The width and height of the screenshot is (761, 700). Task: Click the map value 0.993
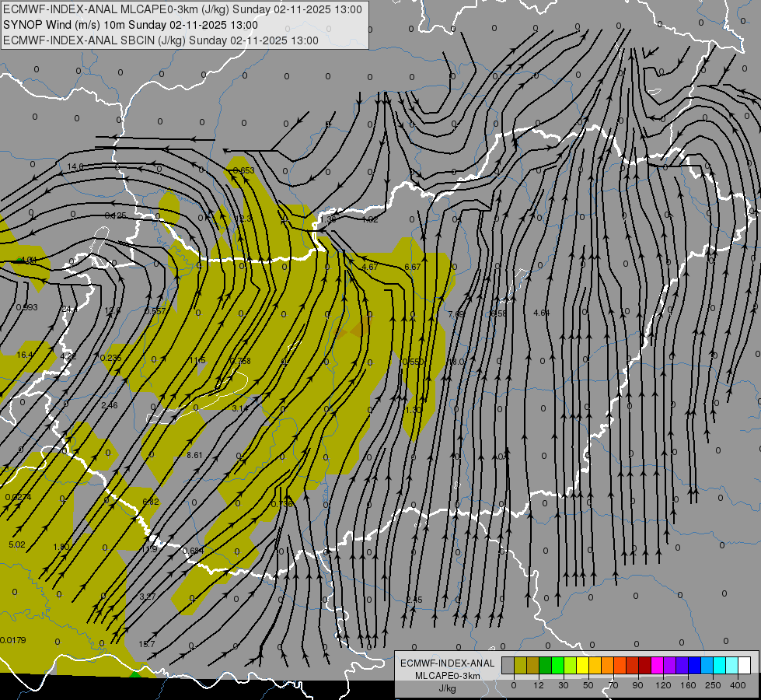[x=26, y=307]
